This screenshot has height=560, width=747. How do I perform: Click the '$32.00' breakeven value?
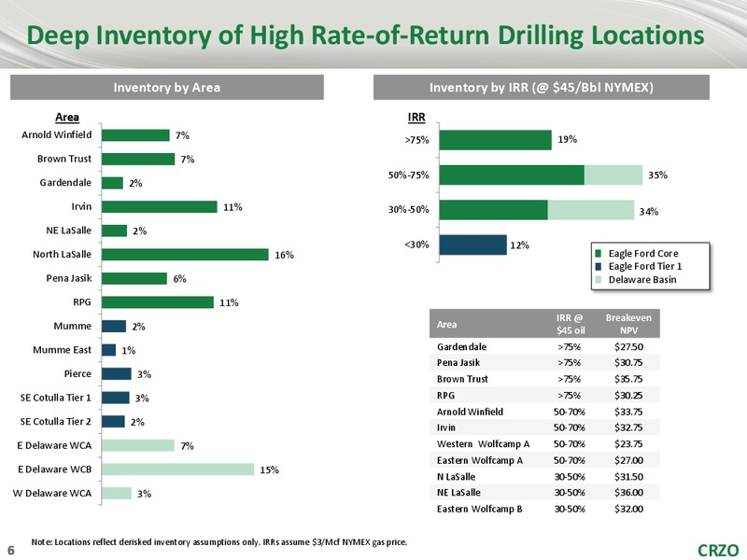628,509
